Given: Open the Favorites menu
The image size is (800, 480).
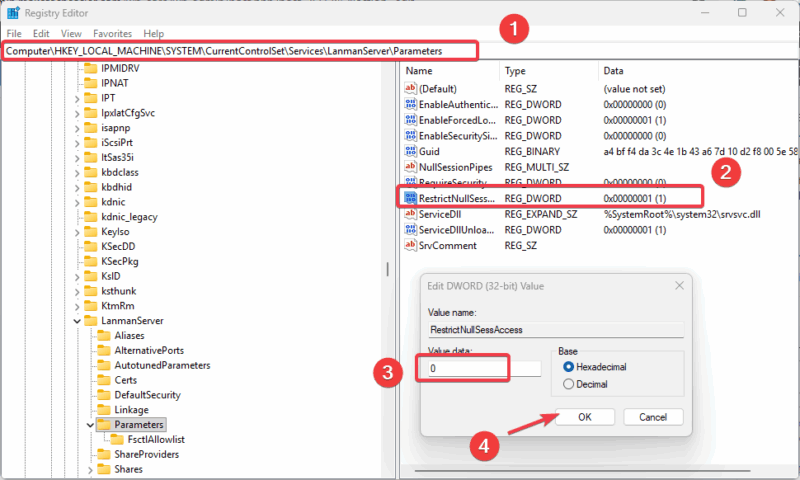Looking at the screenshot, I should [x=114, y=33].
